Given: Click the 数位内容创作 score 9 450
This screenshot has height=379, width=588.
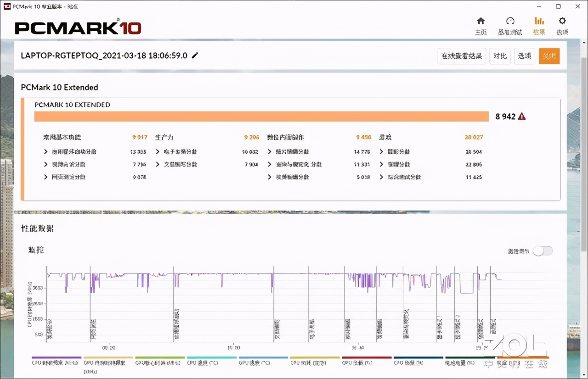Looking at the screenshot, I should click(x=363, y=137).
